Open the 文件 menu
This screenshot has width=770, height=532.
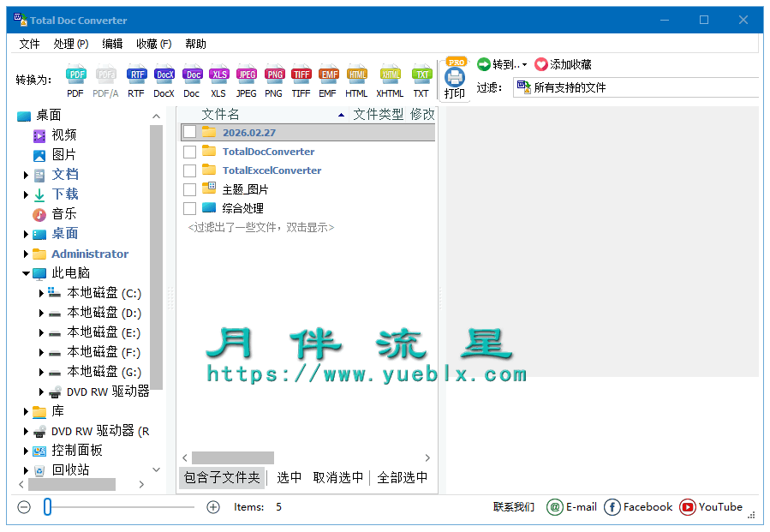(29, 44)
